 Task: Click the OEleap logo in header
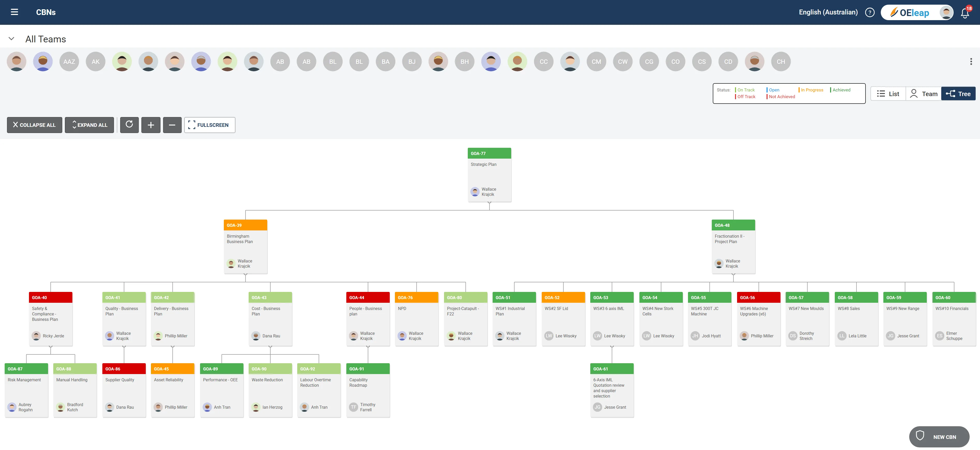[x=910, y=13]
